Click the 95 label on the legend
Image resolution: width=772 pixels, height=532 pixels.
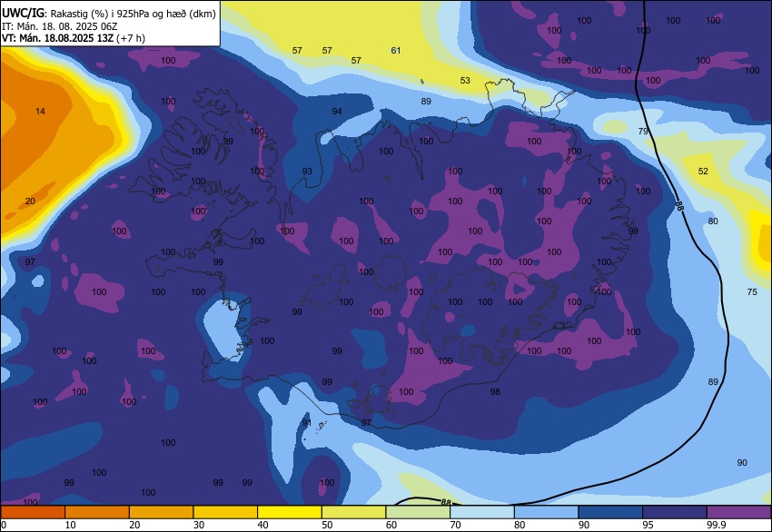pyautogui.click(x=648, y=525)
